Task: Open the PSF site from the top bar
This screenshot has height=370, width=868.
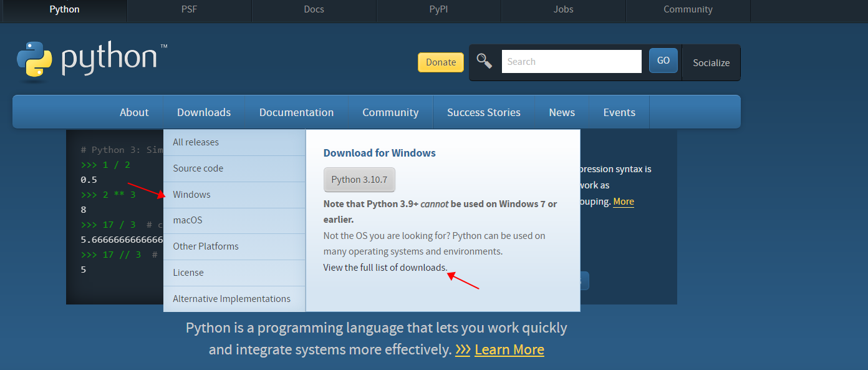Action: (188, 9)
